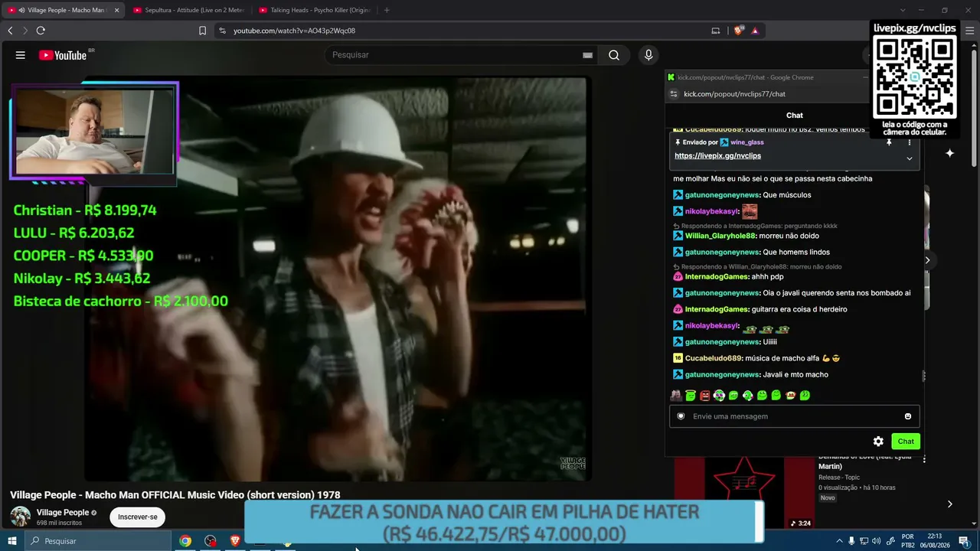Open pinned message options three-dot menu
980x551 pixels.
(x=910, y=142)
